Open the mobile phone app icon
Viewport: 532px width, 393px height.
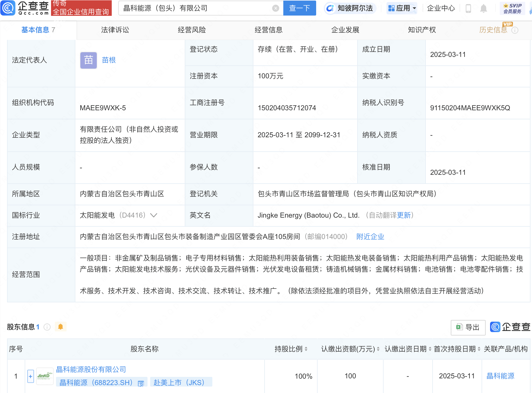click(x=468, y=8)
